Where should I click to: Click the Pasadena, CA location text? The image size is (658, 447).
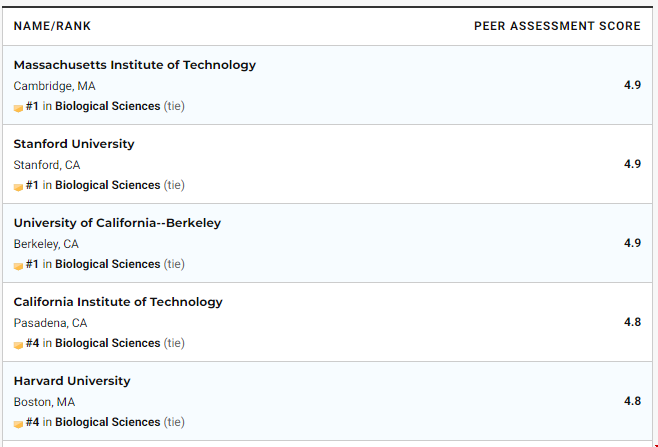pos(50,323)
